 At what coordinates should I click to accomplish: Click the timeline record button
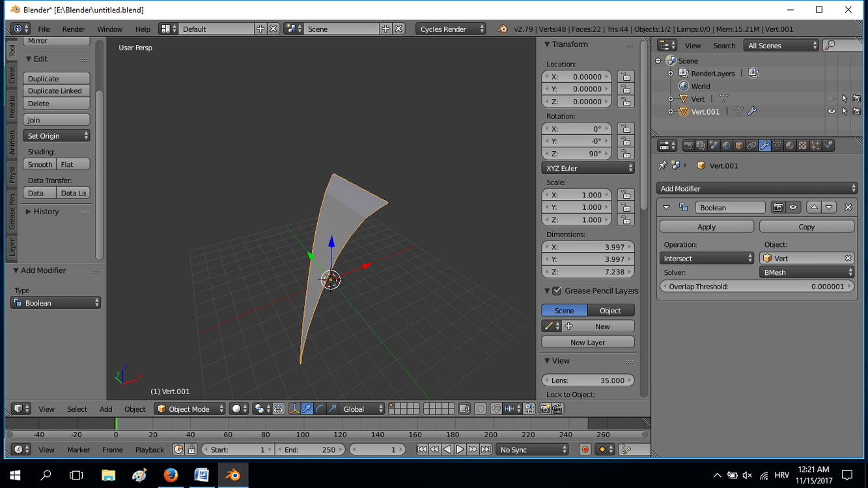pos(585,450)
